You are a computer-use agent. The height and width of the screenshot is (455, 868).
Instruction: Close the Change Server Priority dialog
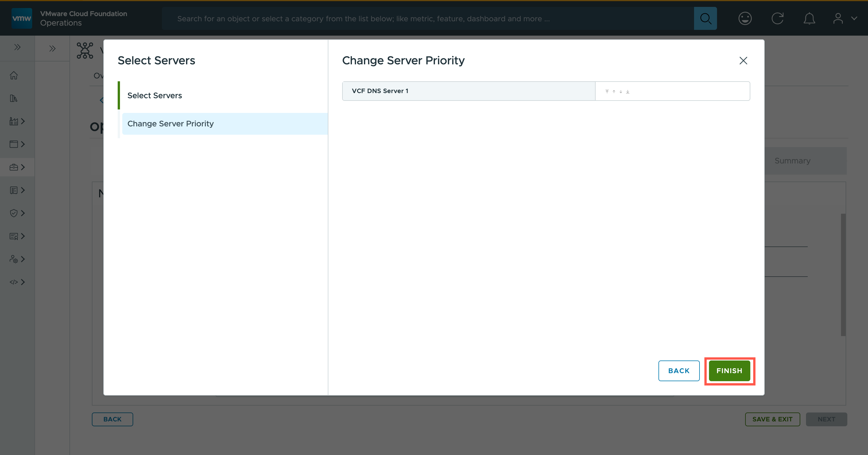pyautogui.click(x=743, y=61)
